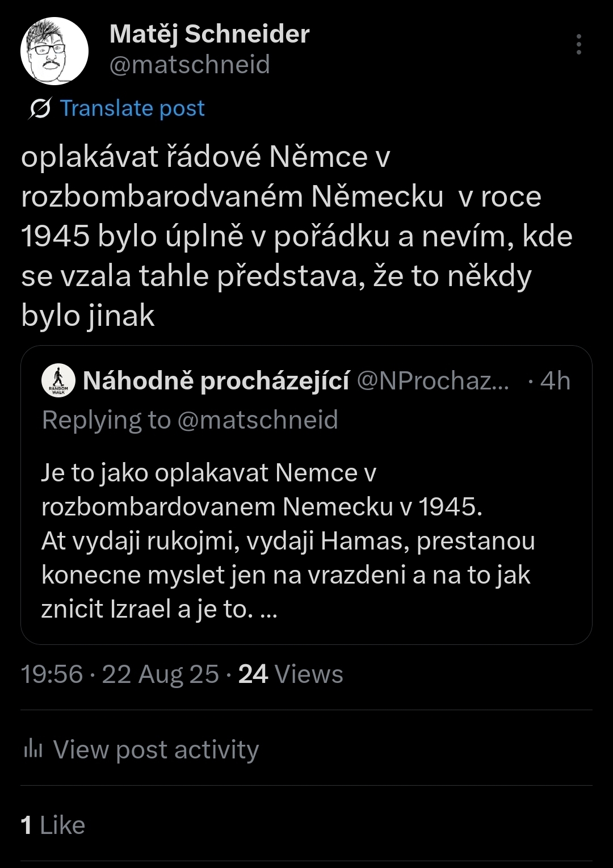Open the three-dot more options menu
613x868 pixels.
coord(578,44)
